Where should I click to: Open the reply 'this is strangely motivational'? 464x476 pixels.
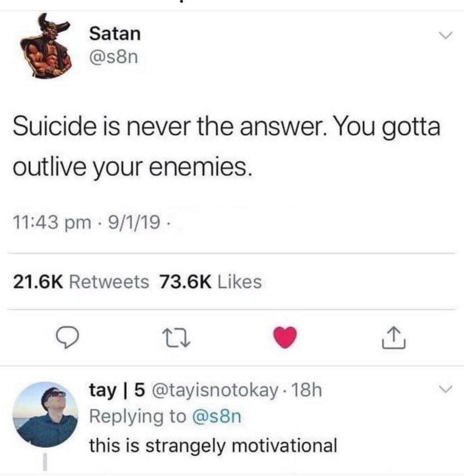(213, 446)
